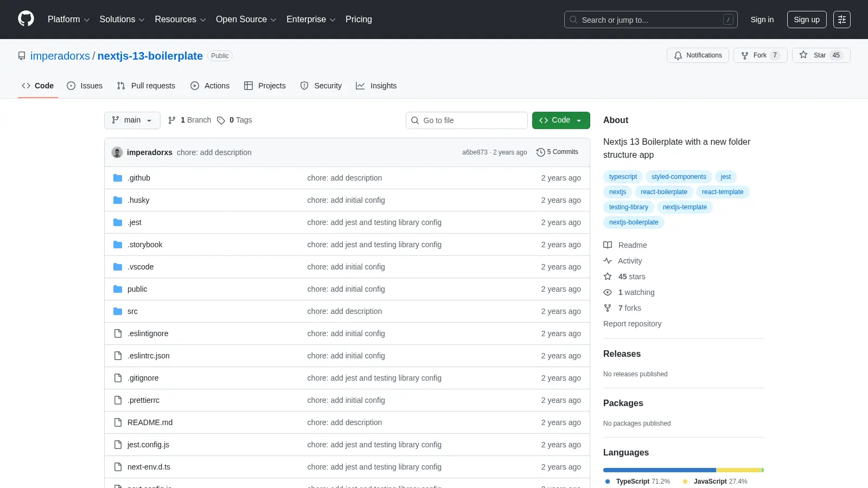Screen dimensions: 868x488
Task: Click the .storybook folder icon
Action: pyautogui.click(x=118, y=245)
